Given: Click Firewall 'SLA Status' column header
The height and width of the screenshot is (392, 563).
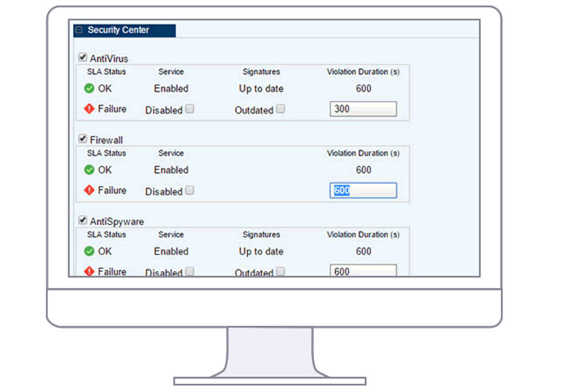Looking at the screenshot, I should coord(106,153).
